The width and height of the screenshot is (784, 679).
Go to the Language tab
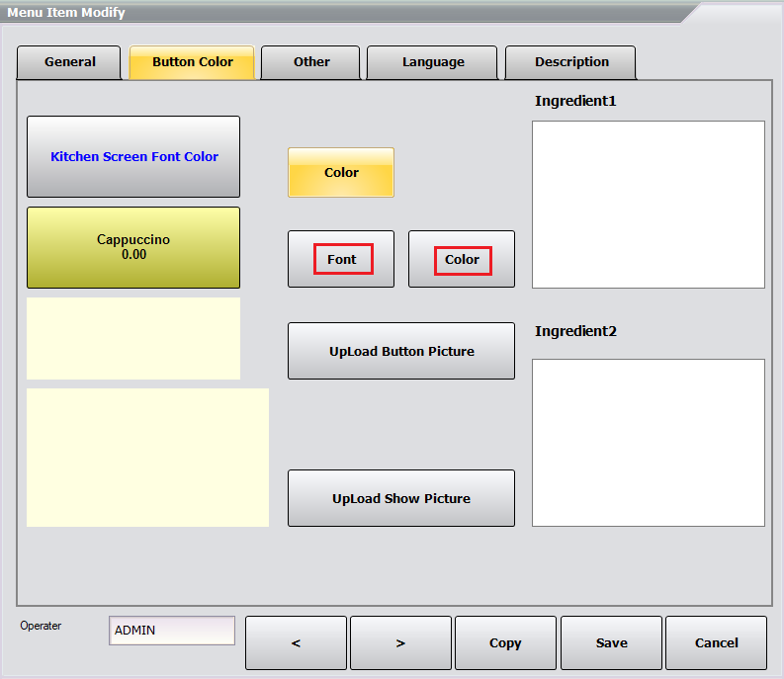[432, 62]
